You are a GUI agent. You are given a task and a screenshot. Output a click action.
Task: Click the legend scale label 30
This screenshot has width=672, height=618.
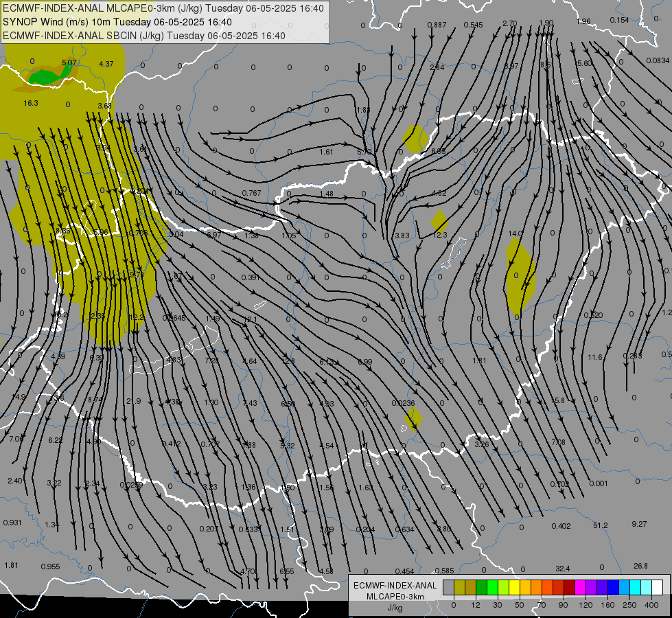coord(498,605)
